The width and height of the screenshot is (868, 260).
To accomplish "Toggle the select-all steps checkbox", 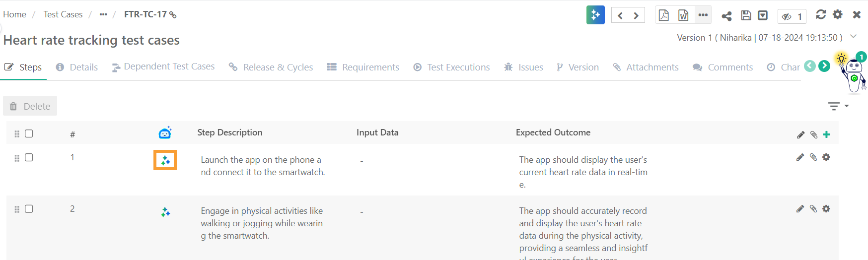I will point(29,133).
